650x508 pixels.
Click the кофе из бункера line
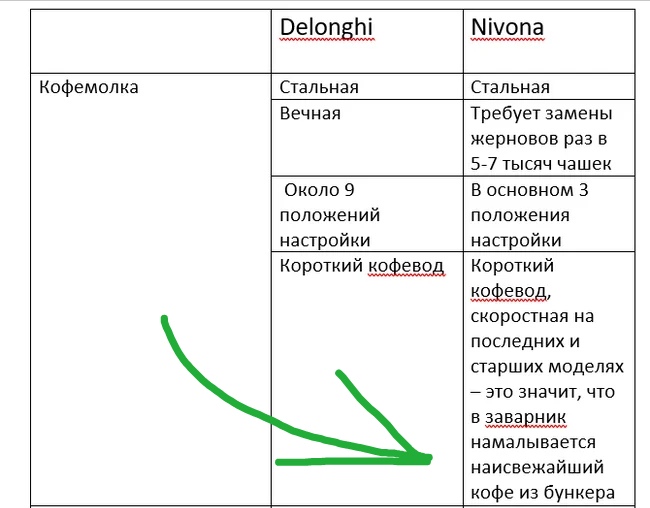click(x=543, y=493)
